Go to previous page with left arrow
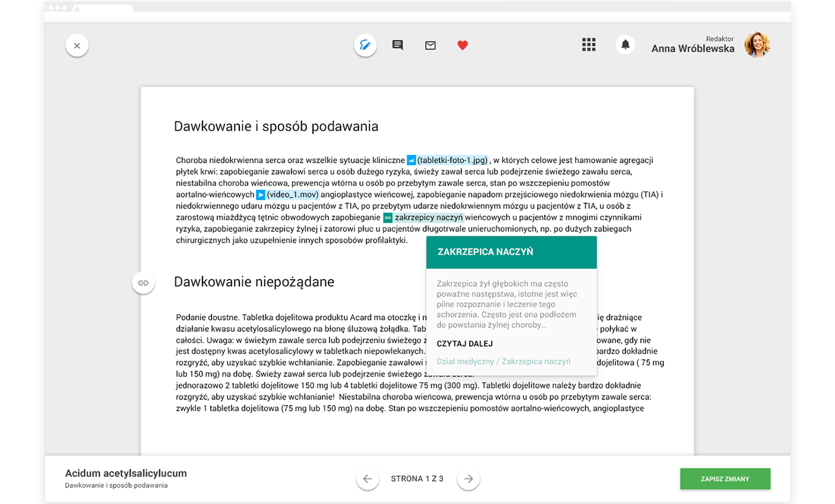Image resolution: width=835 pixels, height=504 pixels. pos(367,478)
